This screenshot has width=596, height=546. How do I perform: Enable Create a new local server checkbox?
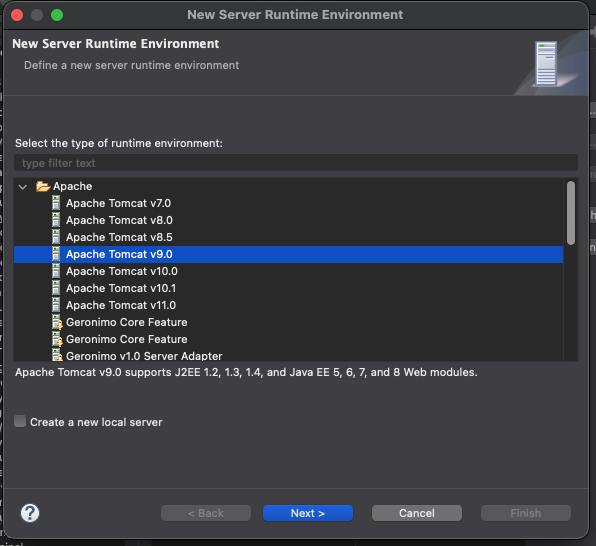pyautogui.click(x=20, y=421)
